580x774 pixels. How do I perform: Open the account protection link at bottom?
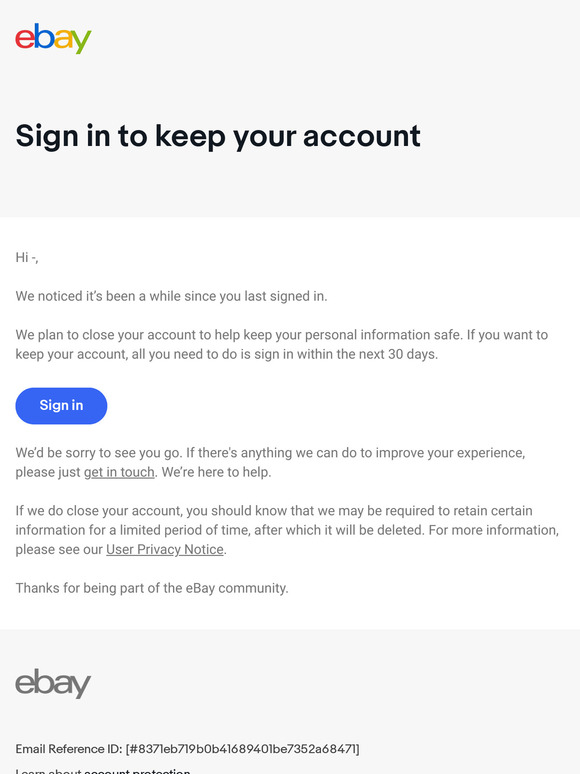tap(137, 771)
